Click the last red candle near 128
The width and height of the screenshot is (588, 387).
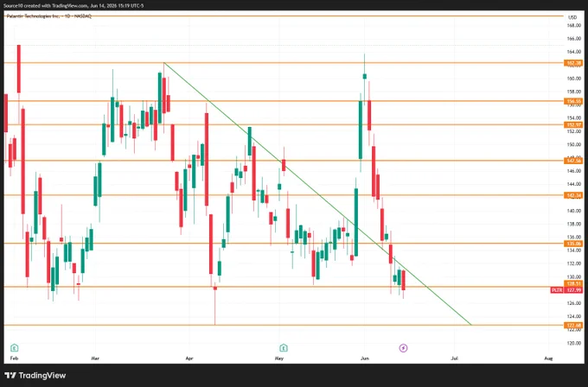(404, 280)
